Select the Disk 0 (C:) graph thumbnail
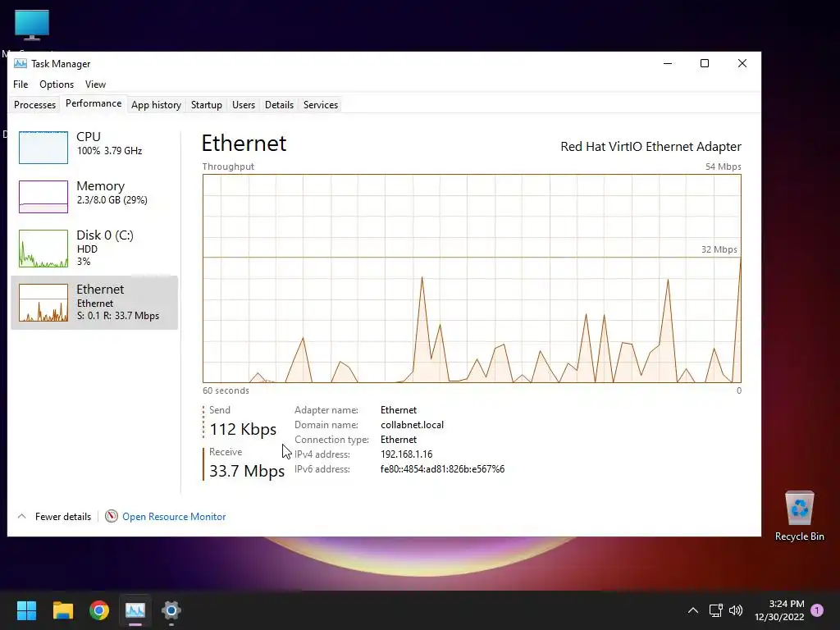This screenshot has width=840, height=630. click(x=43, y=249)
